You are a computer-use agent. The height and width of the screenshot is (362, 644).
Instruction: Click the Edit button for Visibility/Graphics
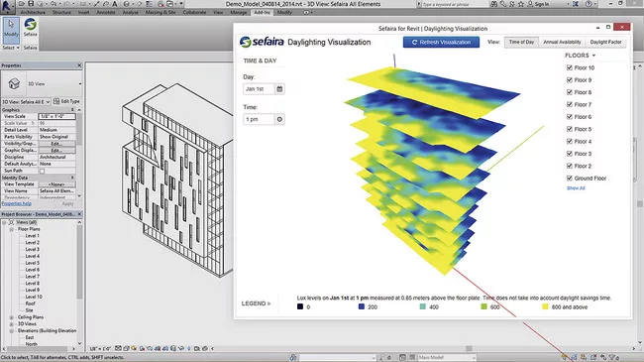click(56, 144)
